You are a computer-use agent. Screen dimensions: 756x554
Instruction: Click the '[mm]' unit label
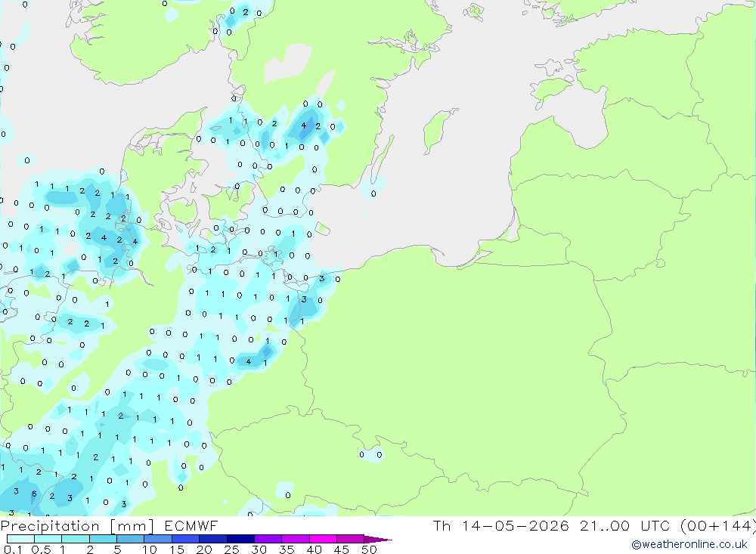pyautogui.click(x=132, y=526)
